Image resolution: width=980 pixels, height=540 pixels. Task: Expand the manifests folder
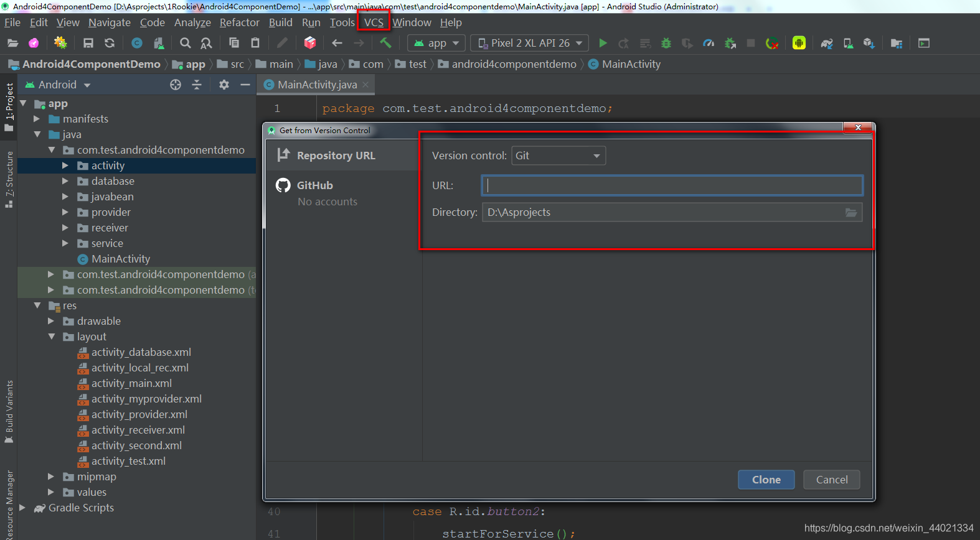(37, 119)
